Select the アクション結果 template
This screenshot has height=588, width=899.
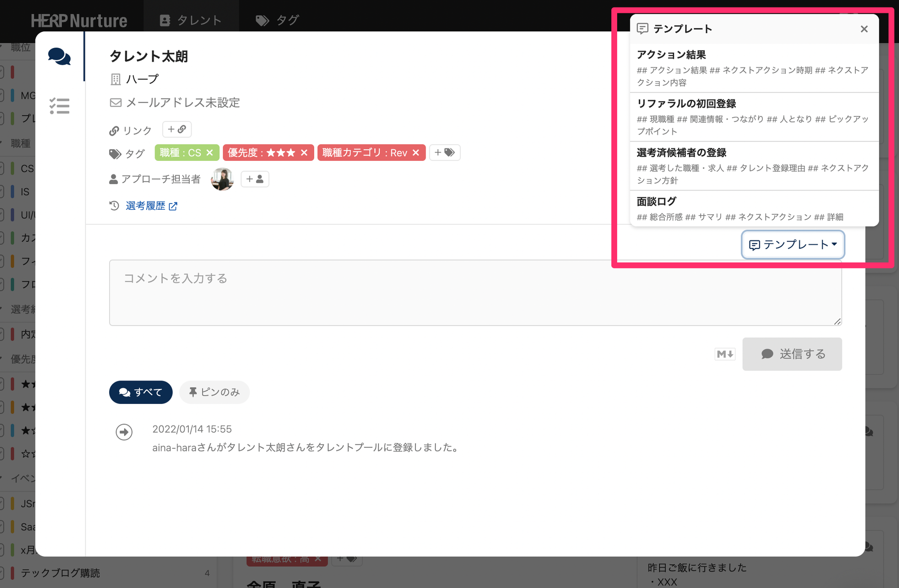point(754,68)
